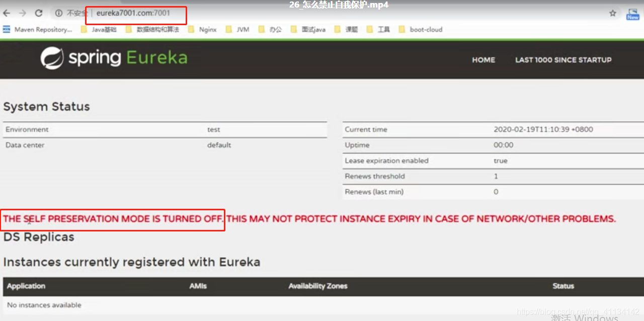Select the Current time label
This screenshot has height=321, width=644.
coord(366,129)
